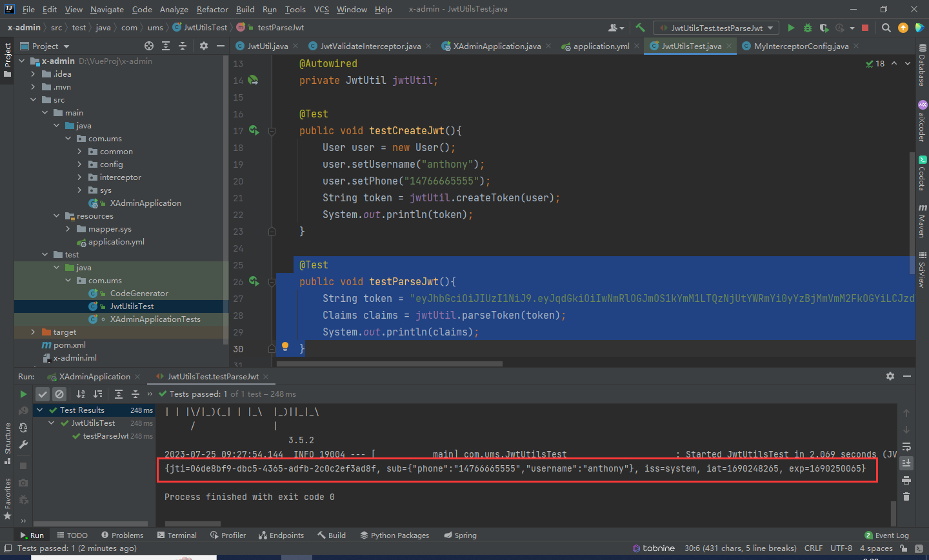The width and height of the screenshot is (929, 560).
Task: Expand all in Project panel
Action: click(166, 46)
